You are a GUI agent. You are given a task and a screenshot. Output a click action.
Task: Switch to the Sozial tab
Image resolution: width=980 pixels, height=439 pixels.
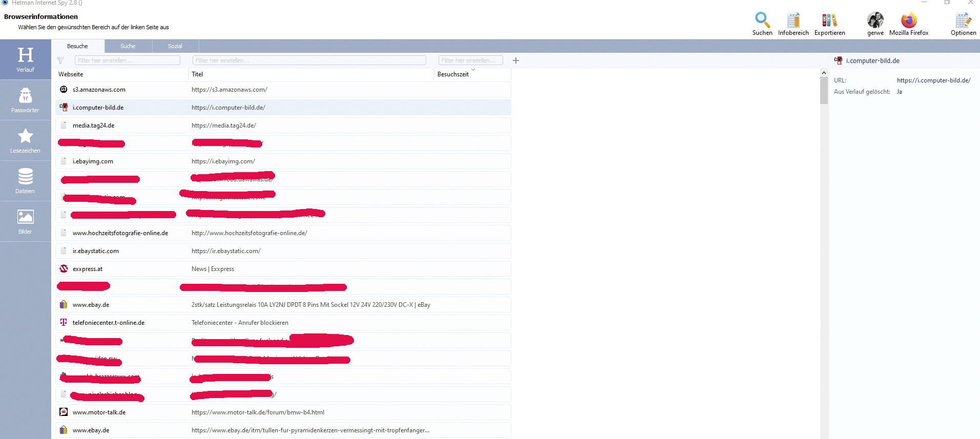point(175,46)
